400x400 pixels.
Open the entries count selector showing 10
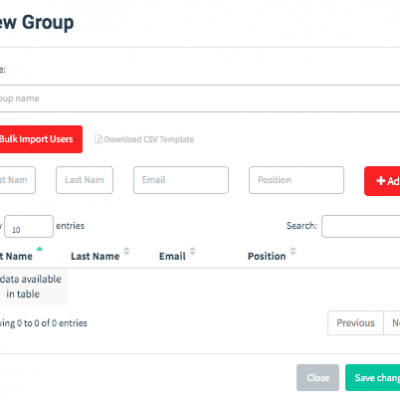29,227
